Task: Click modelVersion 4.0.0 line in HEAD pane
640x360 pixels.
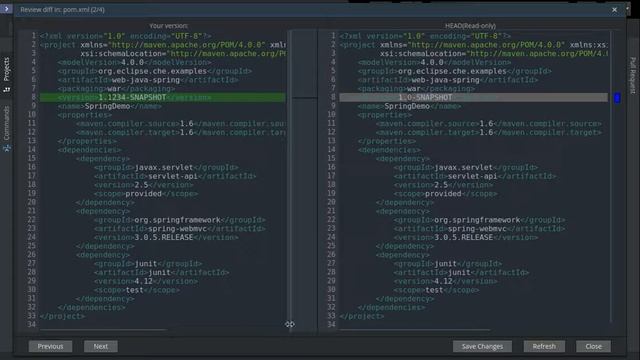Action: coord(434,62)
